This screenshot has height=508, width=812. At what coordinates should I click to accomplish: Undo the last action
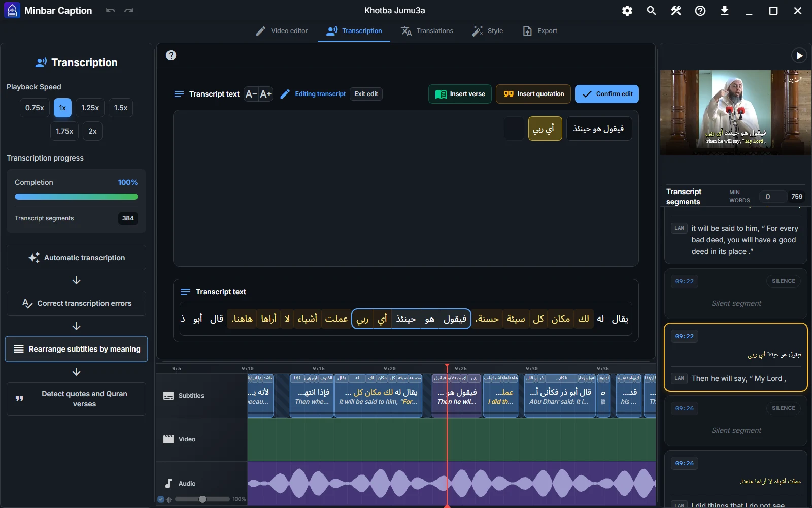pyautogui.click(x=111, y=11)
